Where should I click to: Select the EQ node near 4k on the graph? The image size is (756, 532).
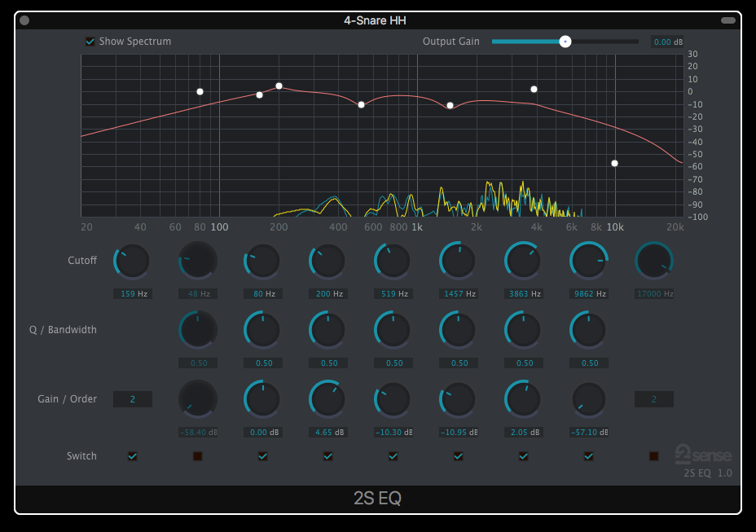pyautogui.click(x=534, y=89)
